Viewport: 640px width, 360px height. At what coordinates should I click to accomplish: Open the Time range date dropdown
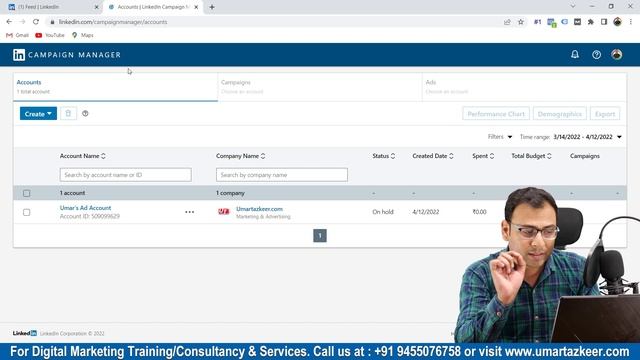pos(588,137)
